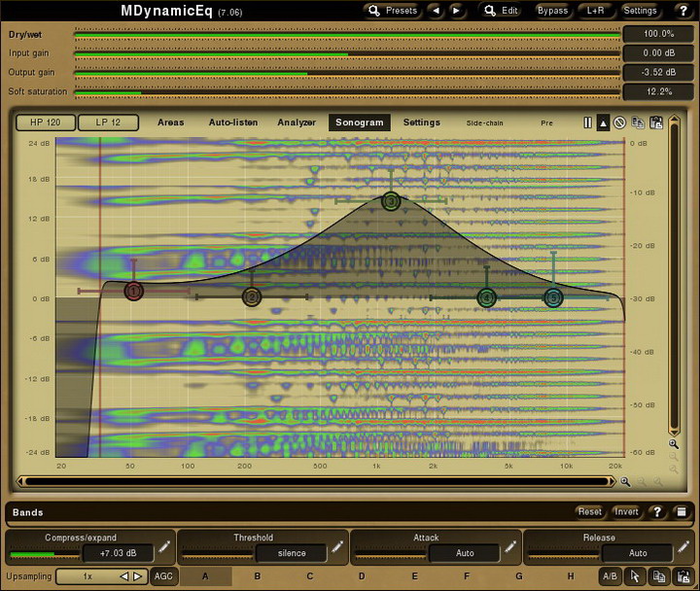Decrease upsampling with left arrow
Image resolution: width=700 pixels, height=591 pixels.
124,576
